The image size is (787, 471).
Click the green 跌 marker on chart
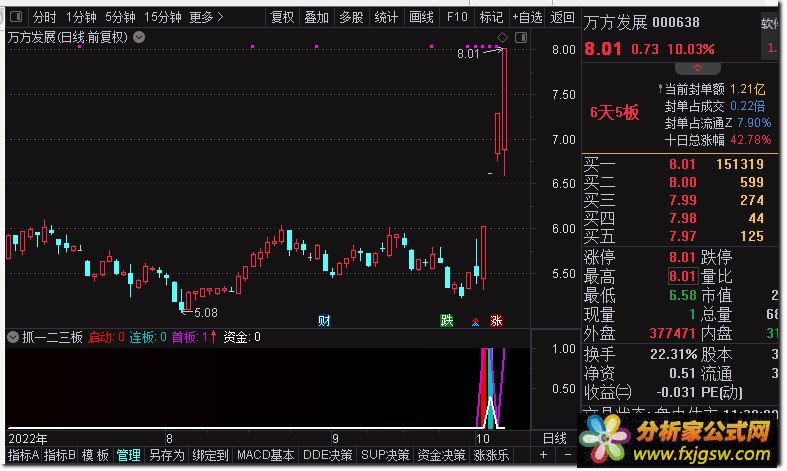(x=446, y=320)
